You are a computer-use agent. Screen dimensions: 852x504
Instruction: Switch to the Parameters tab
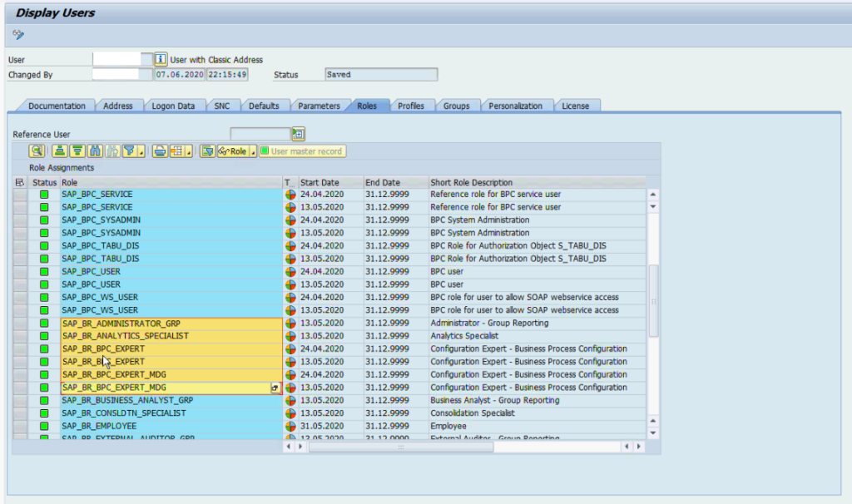[x=319, y=106]
